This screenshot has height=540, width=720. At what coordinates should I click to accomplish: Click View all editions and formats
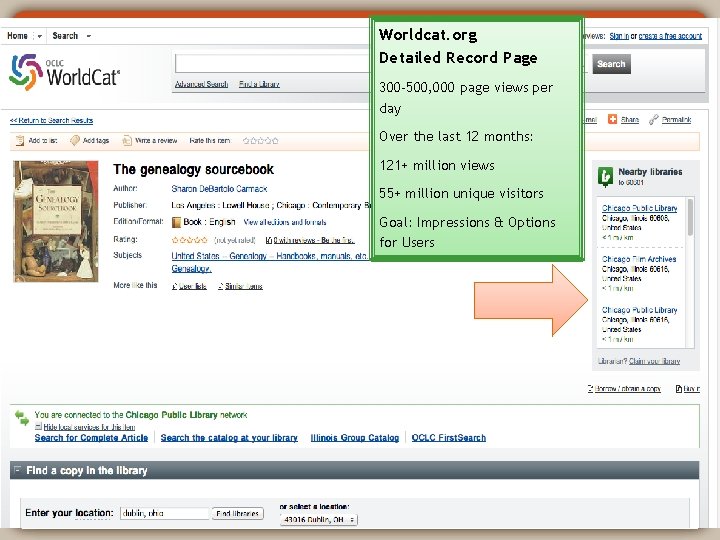tap(285, 222)
